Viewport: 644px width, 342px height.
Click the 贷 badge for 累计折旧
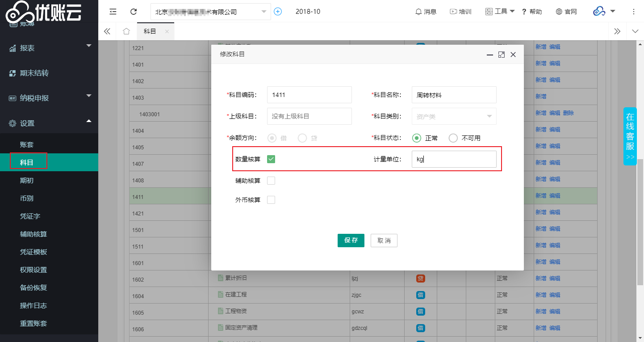tap(420, 279)
